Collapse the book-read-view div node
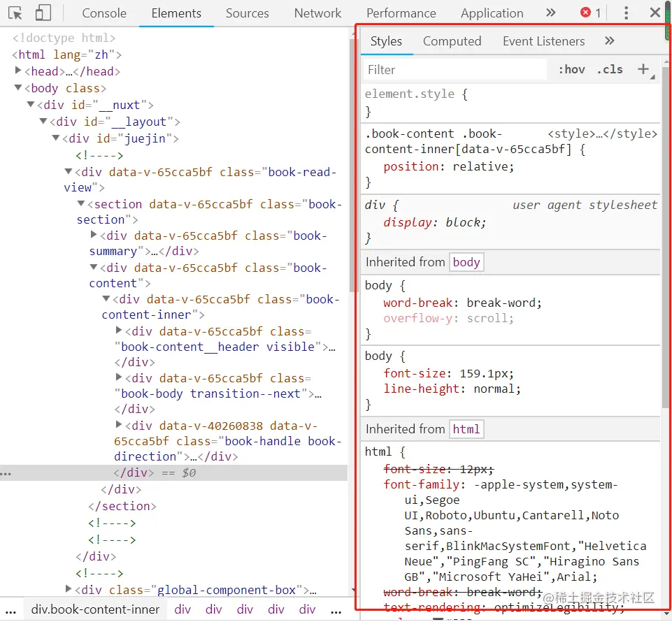This screenshot has width=672, height=622. pos(68,171)
